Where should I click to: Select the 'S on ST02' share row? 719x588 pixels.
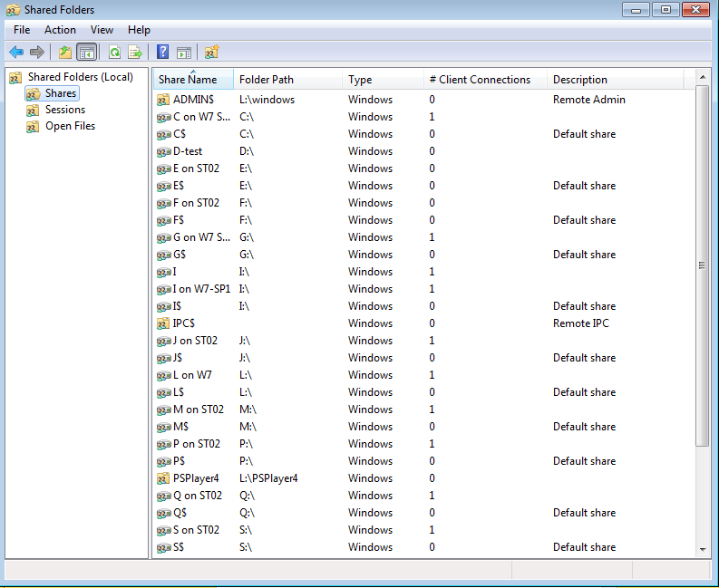[x=423, y=530]
